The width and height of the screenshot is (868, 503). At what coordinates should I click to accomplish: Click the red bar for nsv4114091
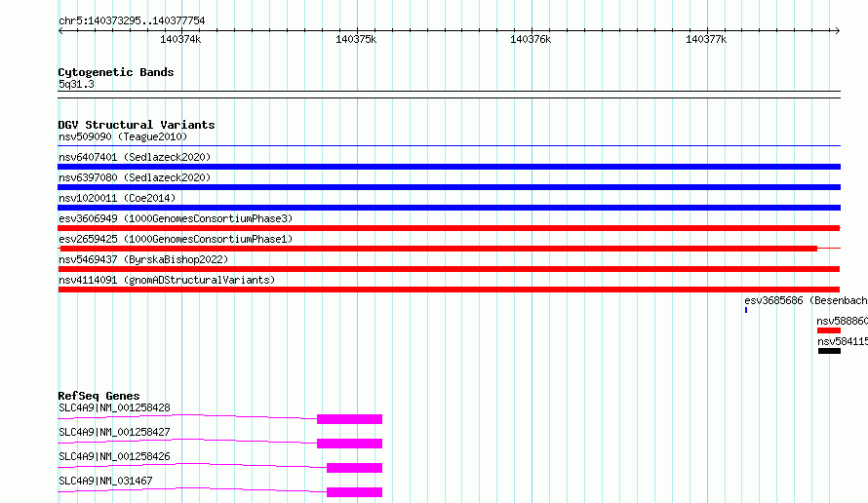click(x=449, y=290)
